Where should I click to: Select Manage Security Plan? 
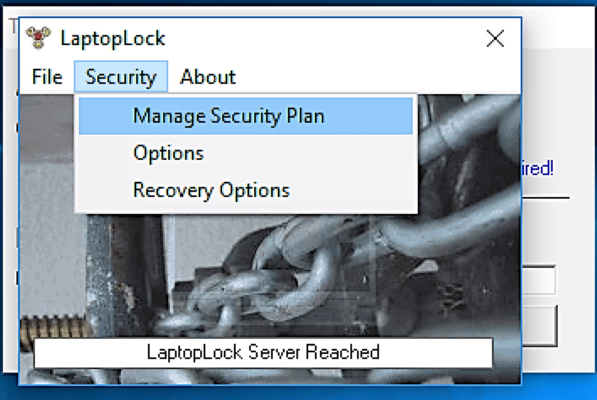[x=246, y=116]
